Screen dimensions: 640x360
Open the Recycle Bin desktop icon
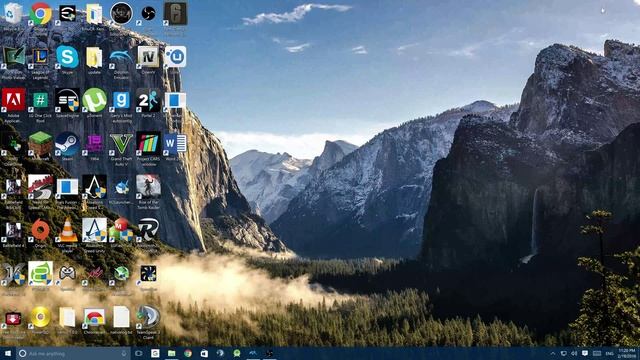(x=13, y=14)
